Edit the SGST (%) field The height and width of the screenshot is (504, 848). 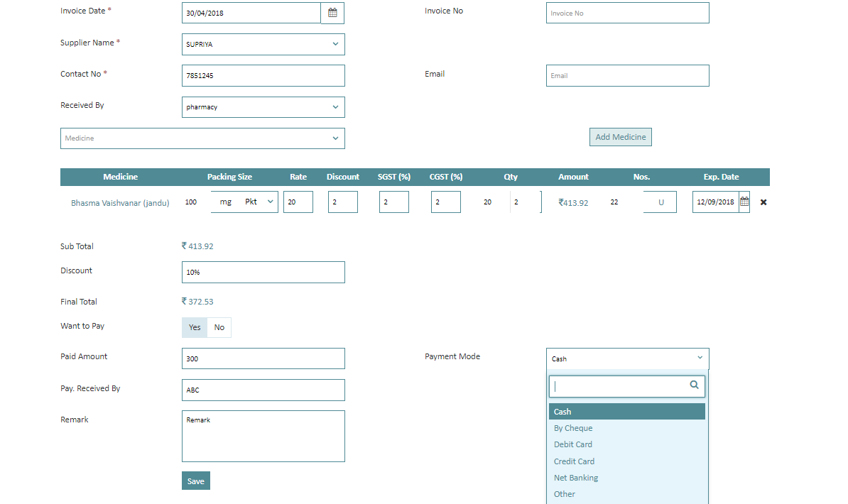click(x=393, y=202)
